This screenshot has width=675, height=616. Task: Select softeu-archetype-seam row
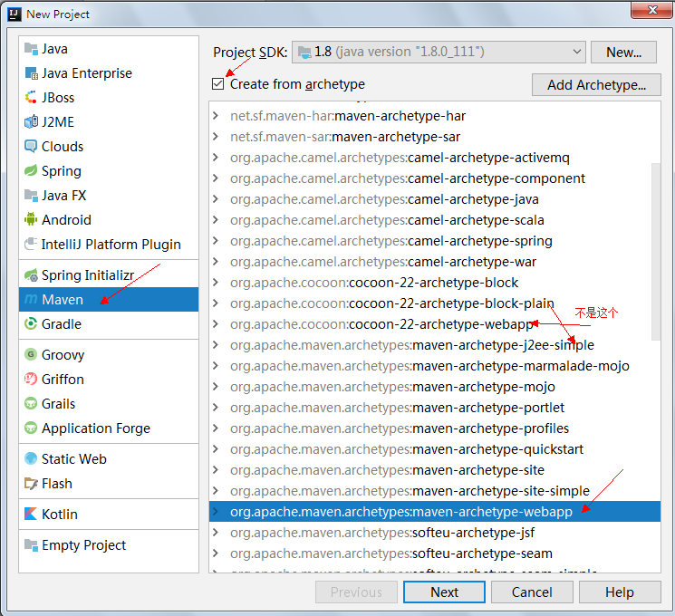click(x=435, y=553)
